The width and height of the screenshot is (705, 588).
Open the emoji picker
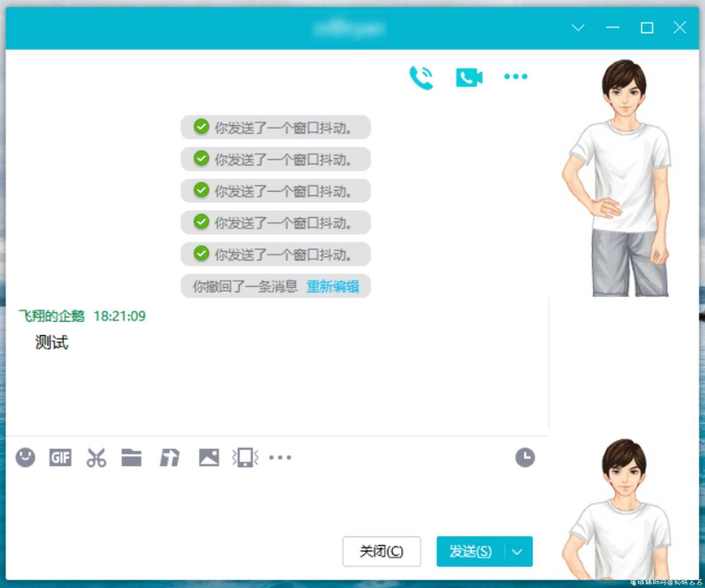[25, 458]
